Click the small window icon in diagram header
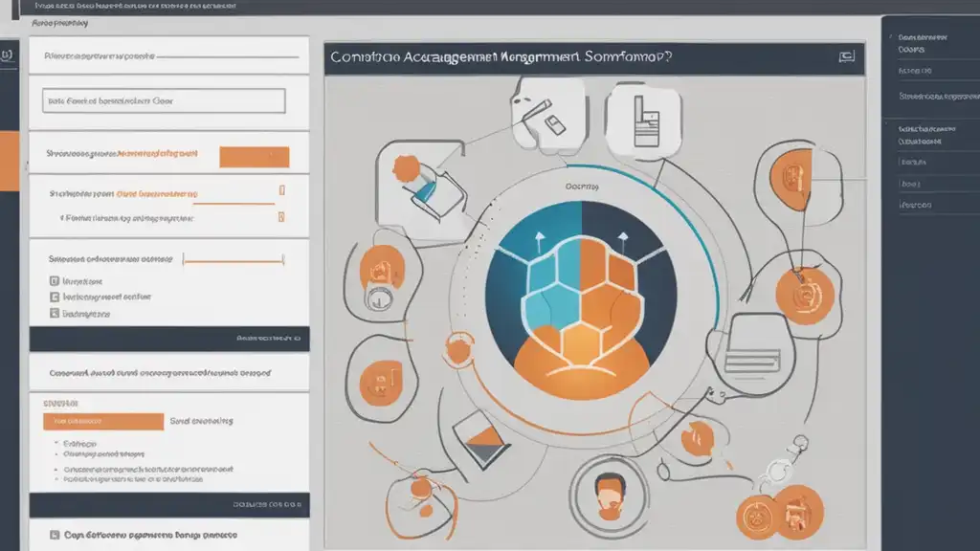The image size is (980, 551). (846, 56)
